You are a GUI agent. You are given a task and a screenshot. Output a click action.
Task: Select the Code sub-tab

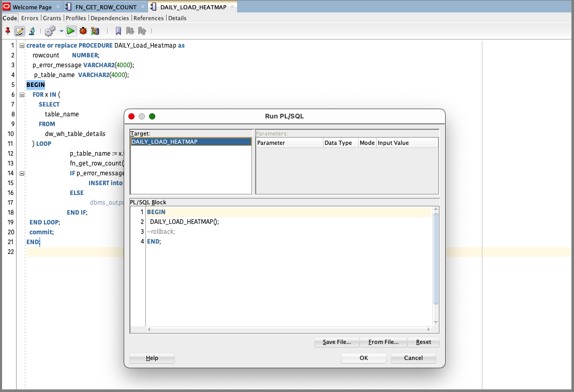[10, 18]
